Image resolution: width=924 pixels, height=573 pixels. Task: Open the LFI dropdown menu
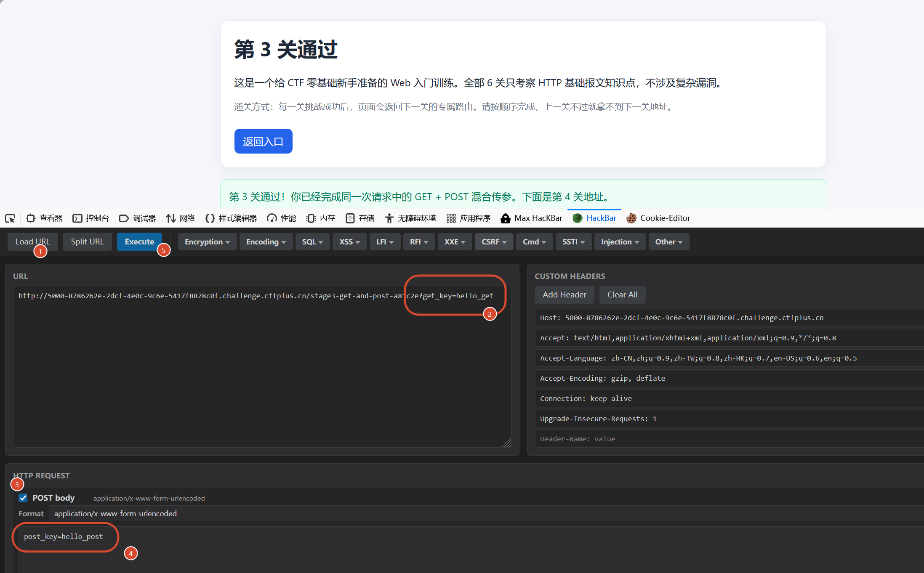(385, 242)
